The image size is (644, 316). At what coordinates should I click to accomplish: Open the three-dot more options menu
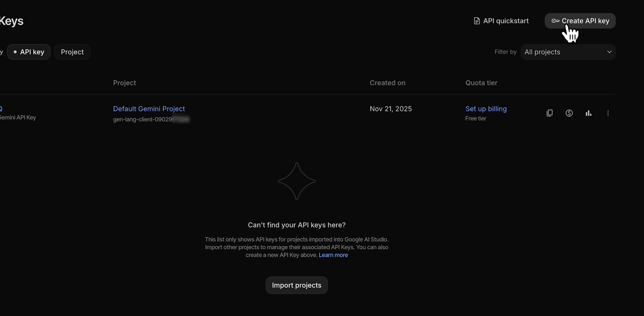tap(608, 113)
